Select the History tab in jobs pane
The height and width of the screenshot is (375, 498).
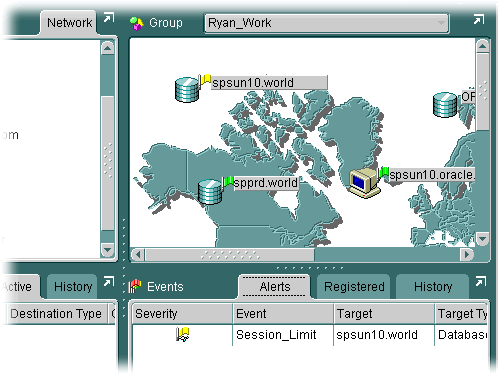73,287
